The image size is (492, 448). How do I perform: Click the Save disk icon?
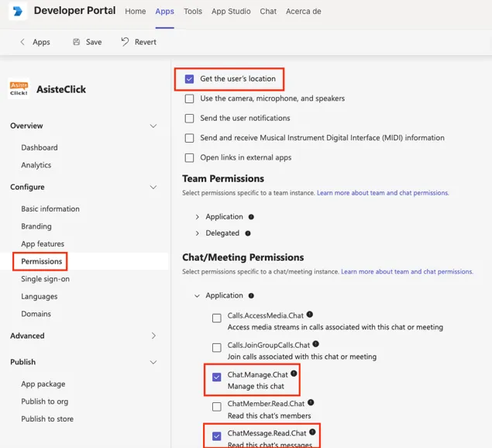point(76,42)
